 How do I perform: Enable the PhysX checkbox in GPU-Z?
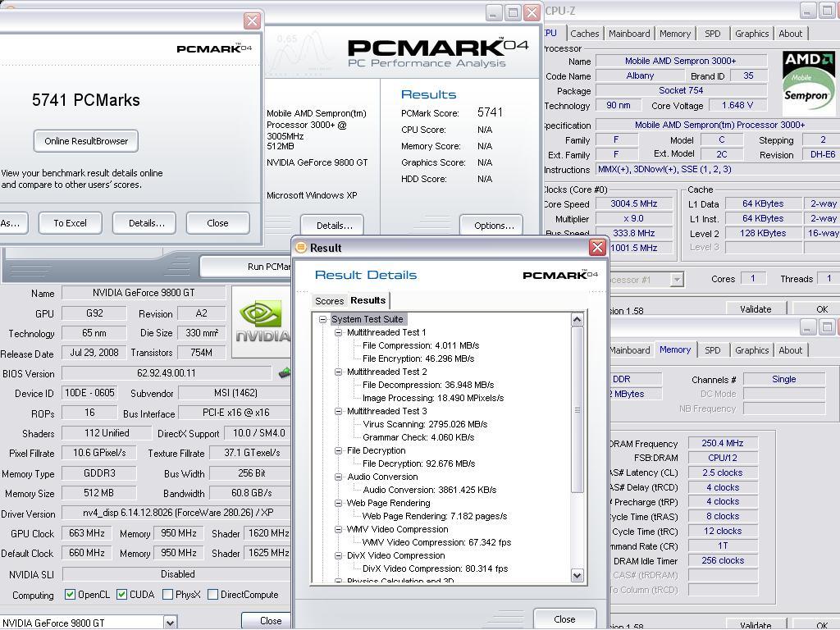pos(167,594)
